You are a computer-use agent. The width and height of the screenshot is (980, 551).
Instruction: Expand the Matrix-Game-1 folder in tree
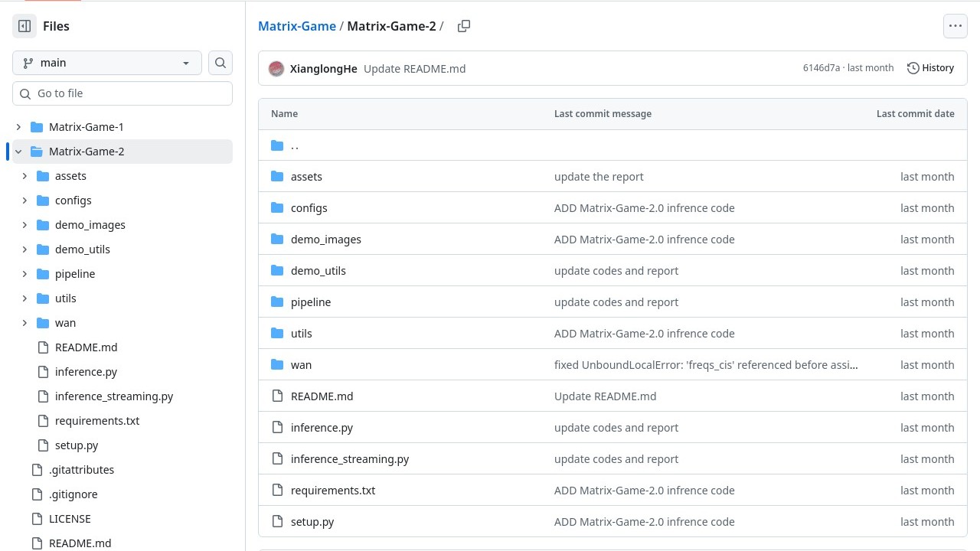[x=18, y=127]
